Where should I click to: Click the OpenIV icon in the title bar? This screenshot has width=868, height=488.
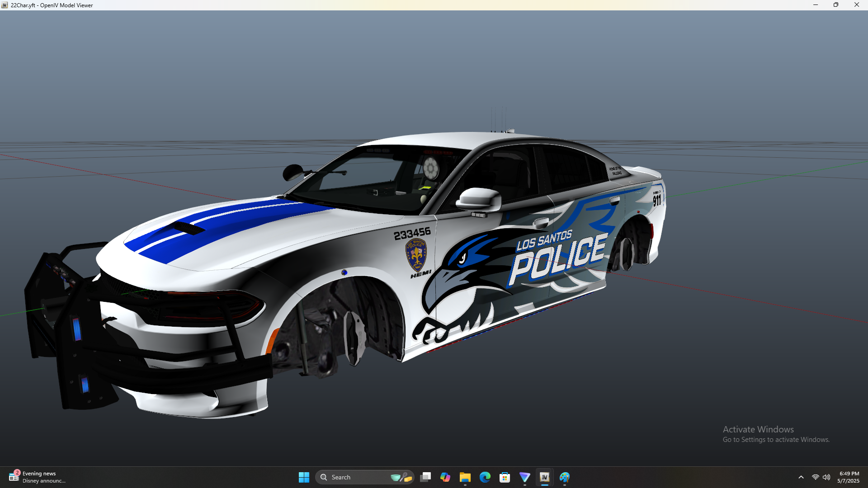pyautogui.click(x=5, y=5)
